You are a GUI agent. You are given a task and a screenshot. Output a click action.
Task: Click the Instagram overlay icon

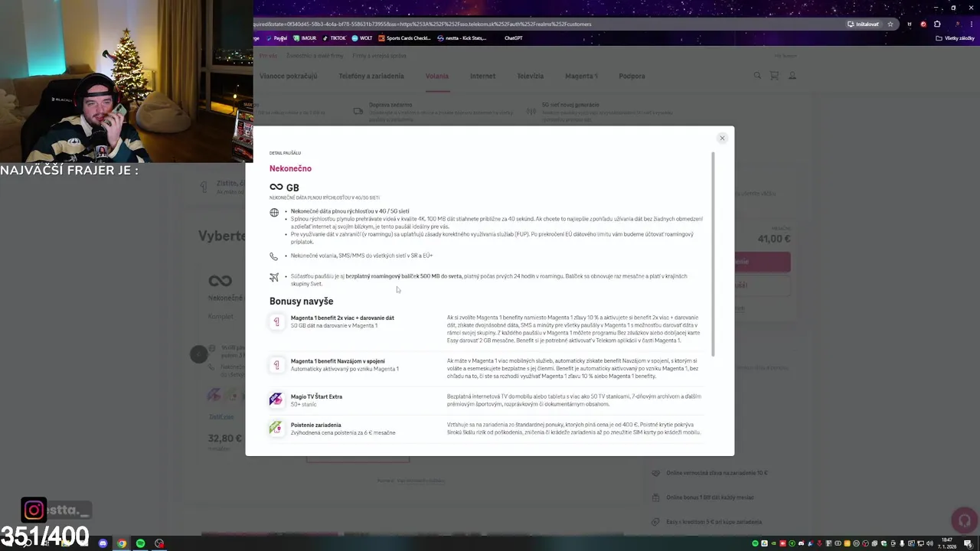[34, 510]
